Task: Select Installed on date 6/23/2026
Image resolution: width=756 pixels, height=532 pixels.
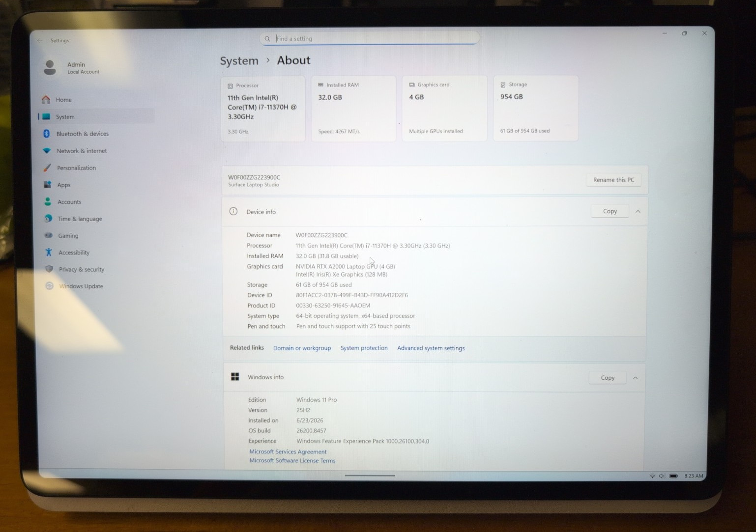Action: 310,420
